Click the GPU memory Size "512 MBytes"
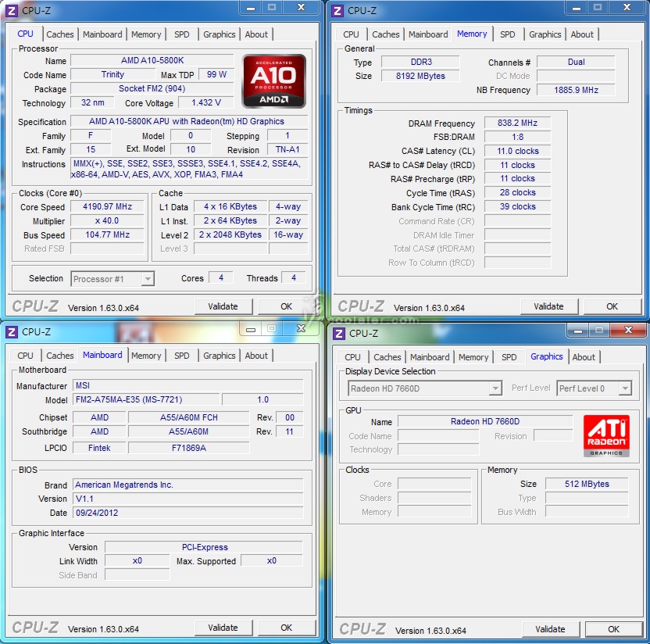 (x=587, y=484)
